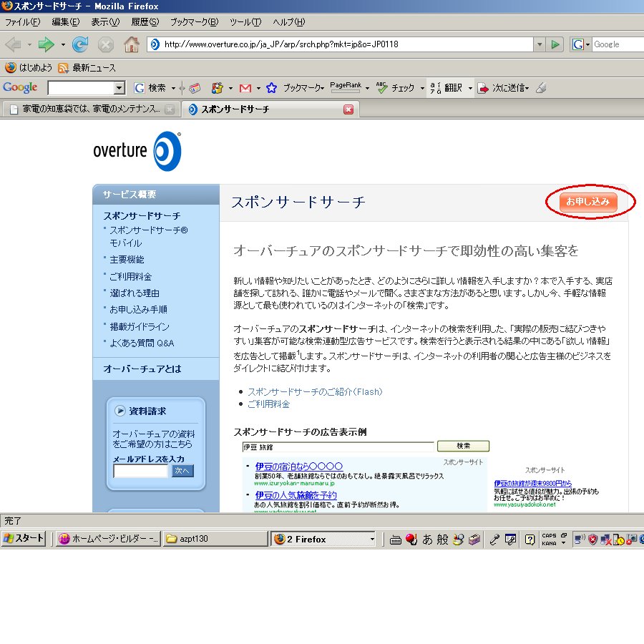Screen dimensions: 644x644
Task: Click the volume tray icon
Action: pyautogui.click(x=580, y=540)
